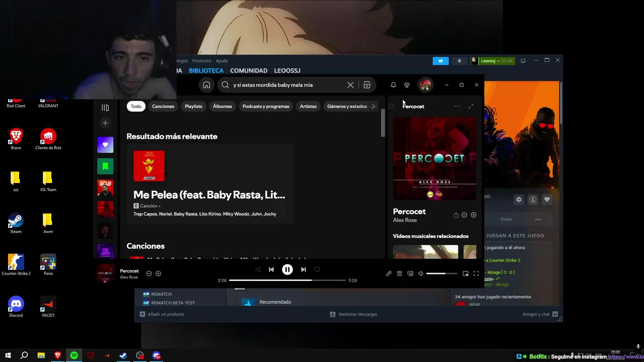This screenshot has width=644, height=362.
Task: Click Añadir un producto in Steam
Action: [162, 314]
